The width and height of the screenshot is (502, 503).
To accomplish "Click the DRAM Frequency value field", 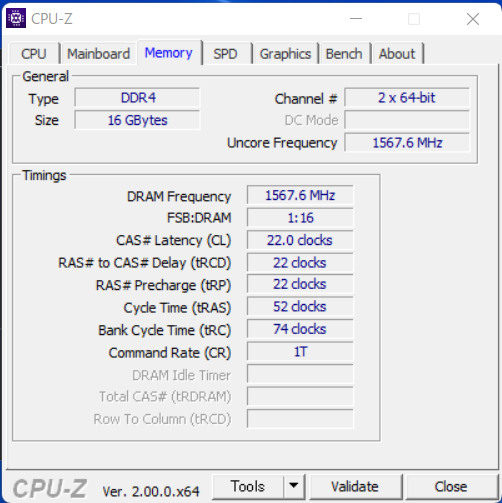I will (x=300, y=195).
